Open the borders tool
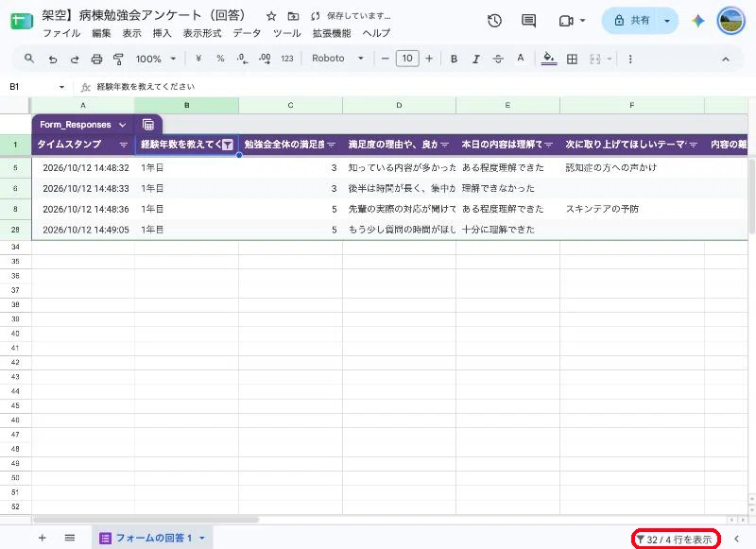 [572, 60]
